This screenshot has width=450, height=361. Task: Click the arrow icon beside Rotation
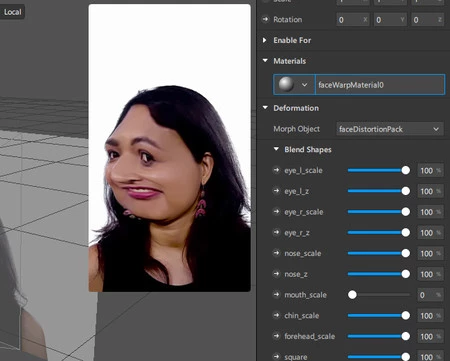coord(265,19)
